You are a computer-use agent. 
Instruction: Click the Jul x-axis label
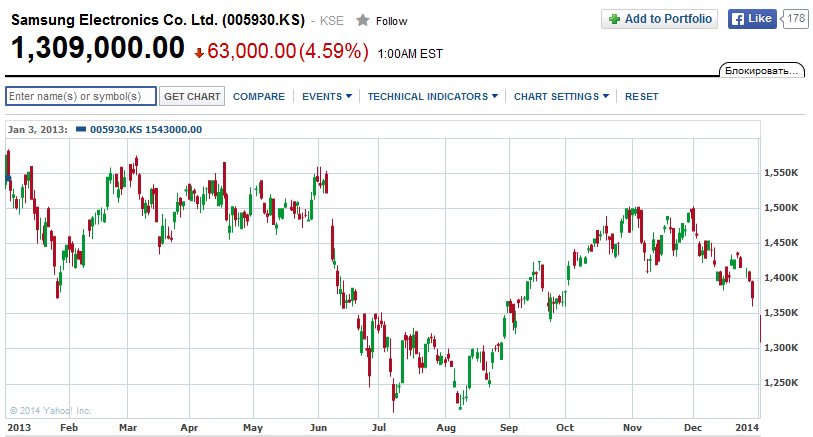click(x=379, y=428)
